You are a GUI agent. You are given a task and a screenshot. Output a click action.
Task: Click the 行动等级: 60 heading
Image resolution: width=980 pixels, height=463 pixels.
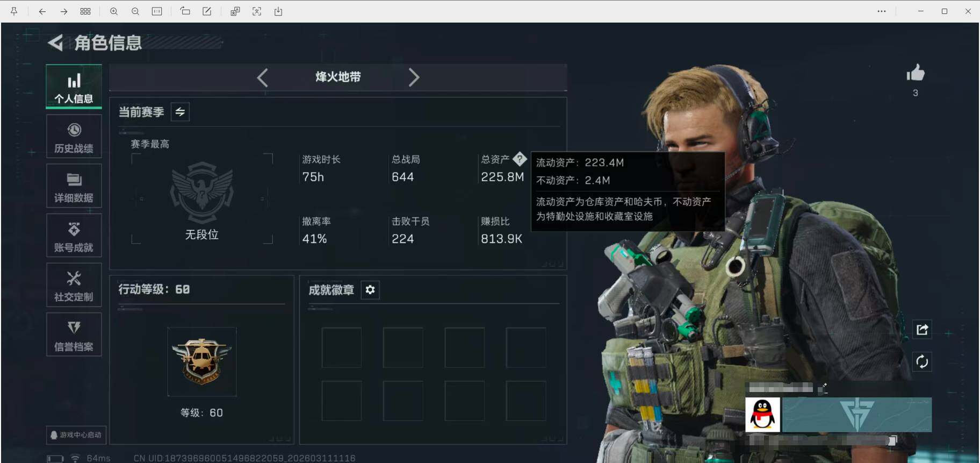click(154, 289)
